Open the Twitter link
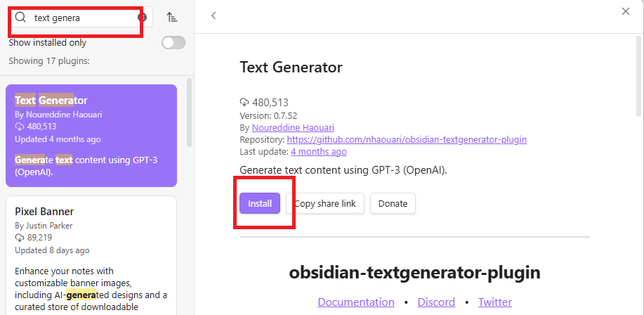644x315 pixels. click(495, 302)
